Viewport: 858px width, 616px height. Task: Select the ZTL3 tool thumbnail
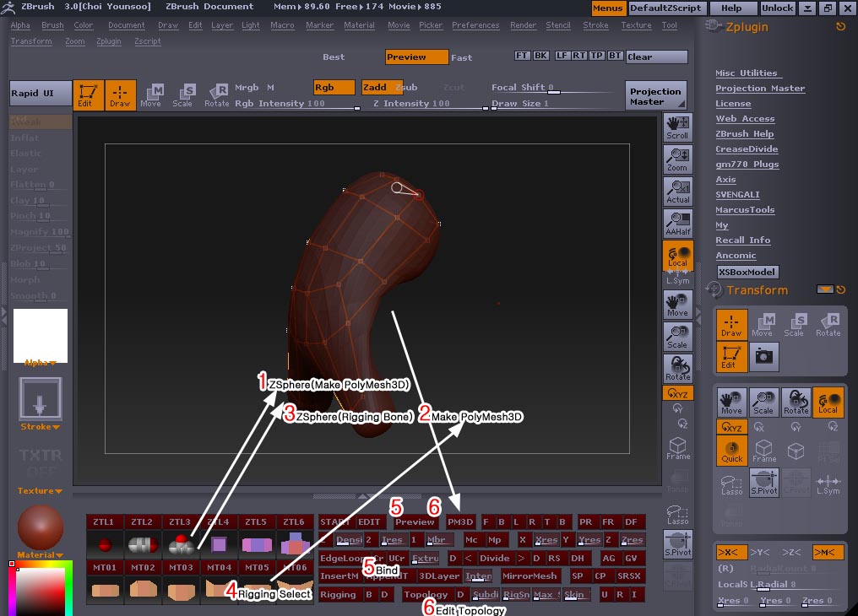click(180, 544)
